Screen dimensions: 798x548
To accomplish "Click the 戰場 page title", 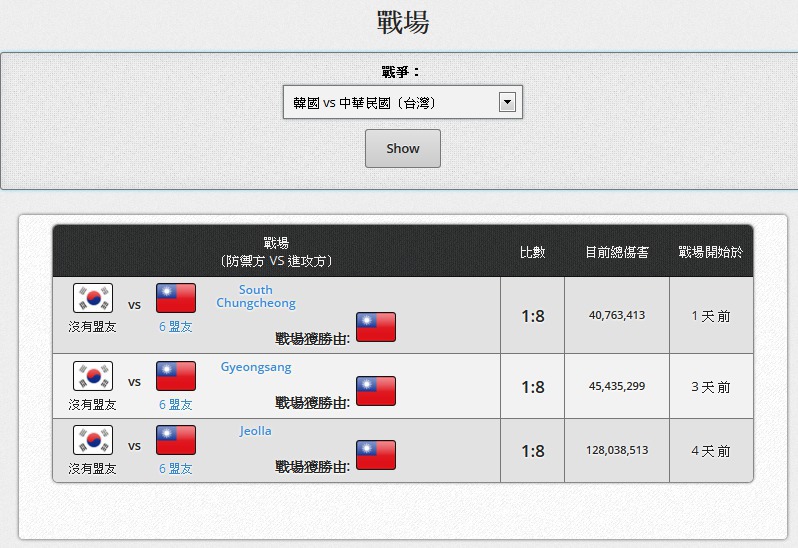I will (x=403, y=22).
